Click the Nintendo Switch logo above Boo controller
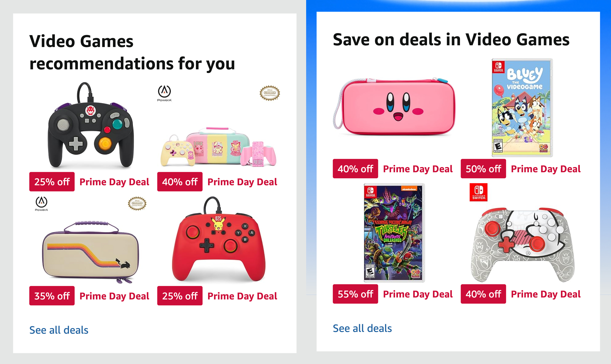The height and width of the screenshot is (364, 611). coord(478,192)
